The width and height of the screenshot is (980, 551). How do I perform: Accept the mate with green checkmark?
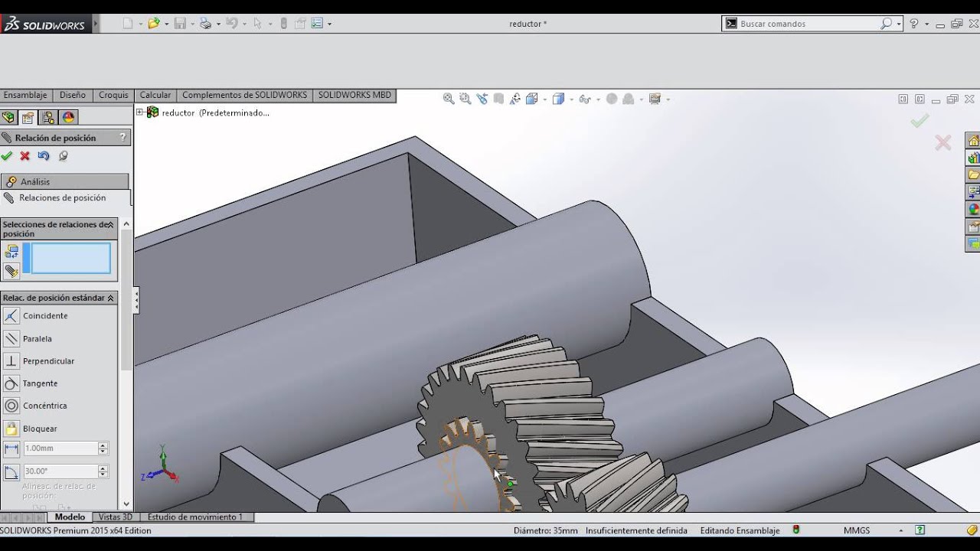(x=7, y=156)
